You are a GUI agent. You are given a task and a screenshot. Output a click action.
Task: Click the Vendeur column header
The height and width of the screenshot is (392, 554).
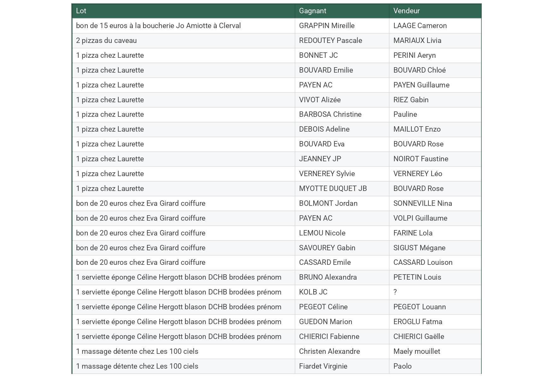point(406,11)
